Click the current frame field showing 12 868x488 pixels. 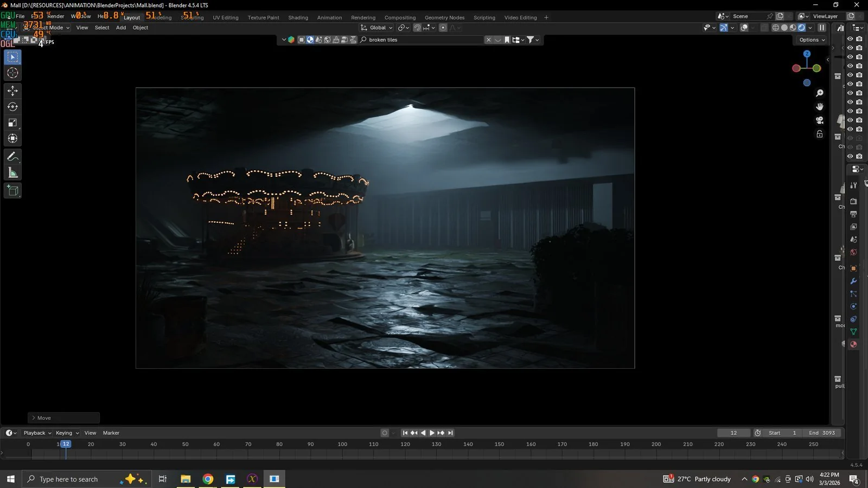(733, 433)
